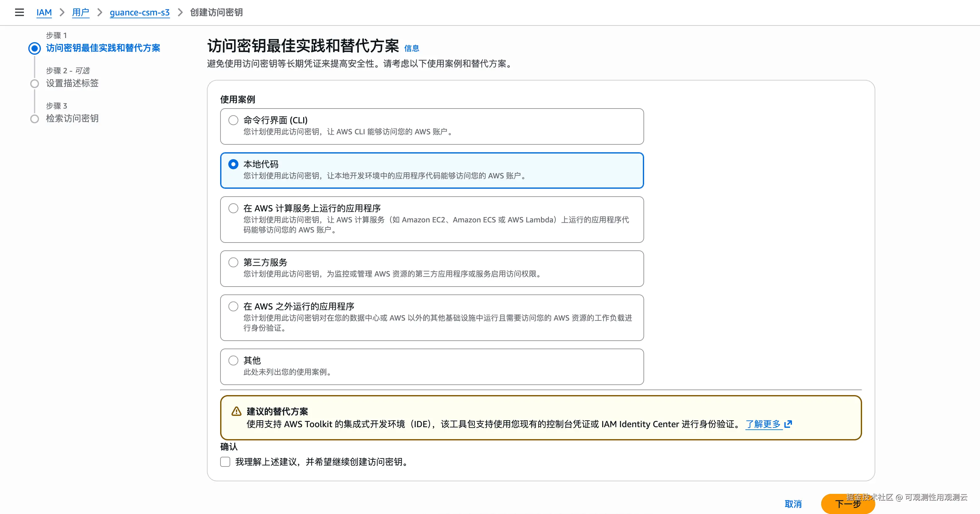Viewport: 980px width, 514px height.
Task: Click the orange 下一步 button
Action: tap(848, 504)
